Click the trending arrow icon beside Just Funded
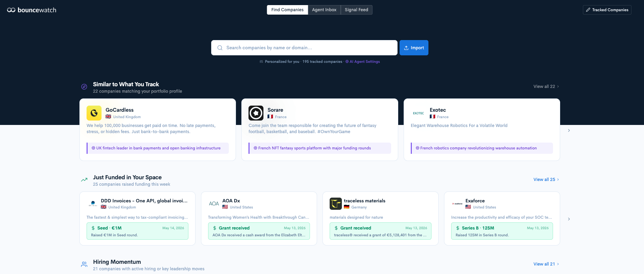This screenshot has width=644, height=274. point(84,180)
